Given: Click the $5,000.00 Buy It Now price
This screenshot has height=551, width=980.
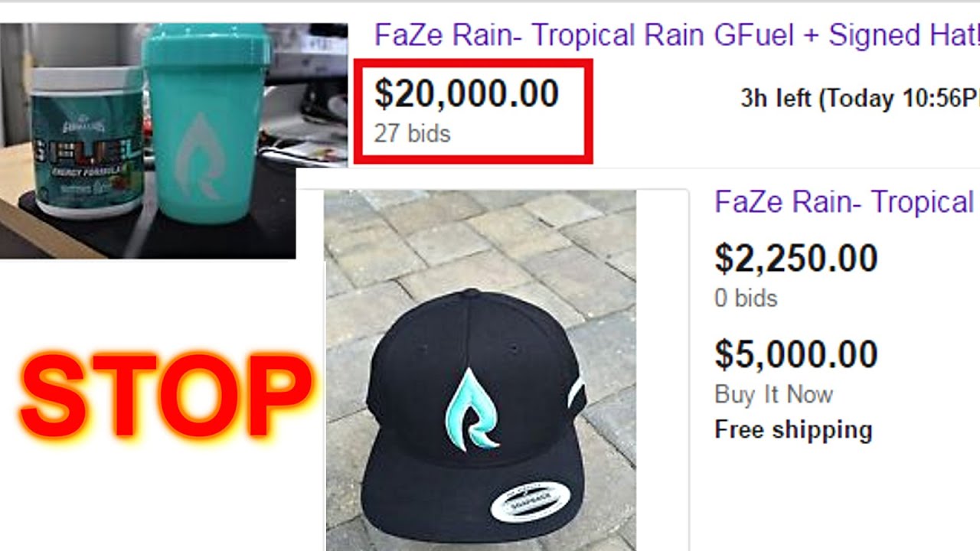Looking at the screenshot, I should click(x=796, y=354).
